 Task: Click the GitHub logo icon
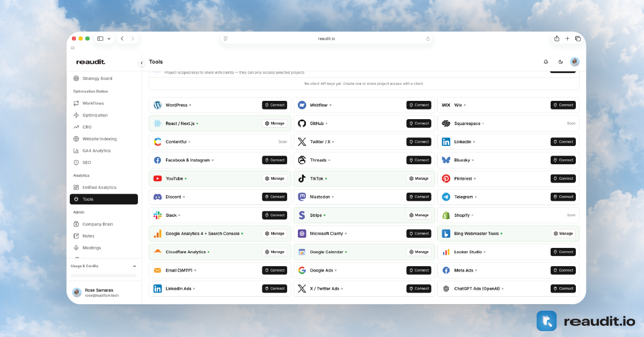(302, 123)
